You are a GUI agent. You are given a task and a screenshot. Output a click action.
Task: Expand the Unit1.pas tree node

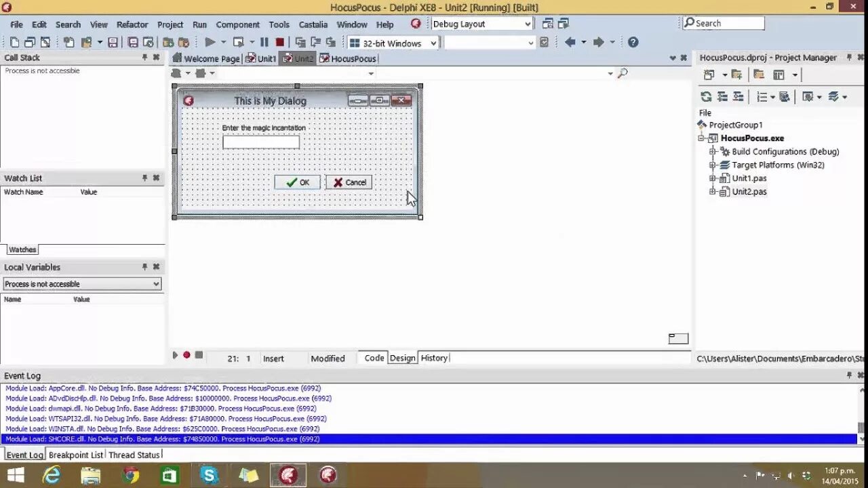713,178
